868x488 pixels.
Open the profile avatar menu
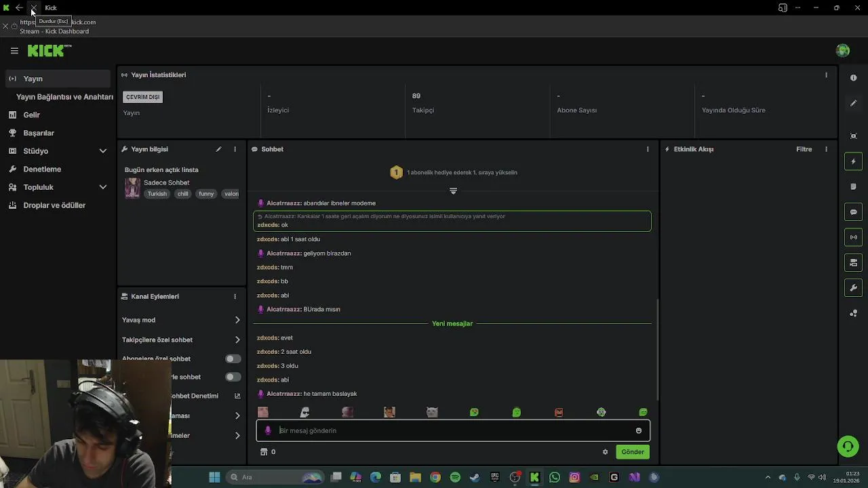pyautogui.click(x=843, y=51)
